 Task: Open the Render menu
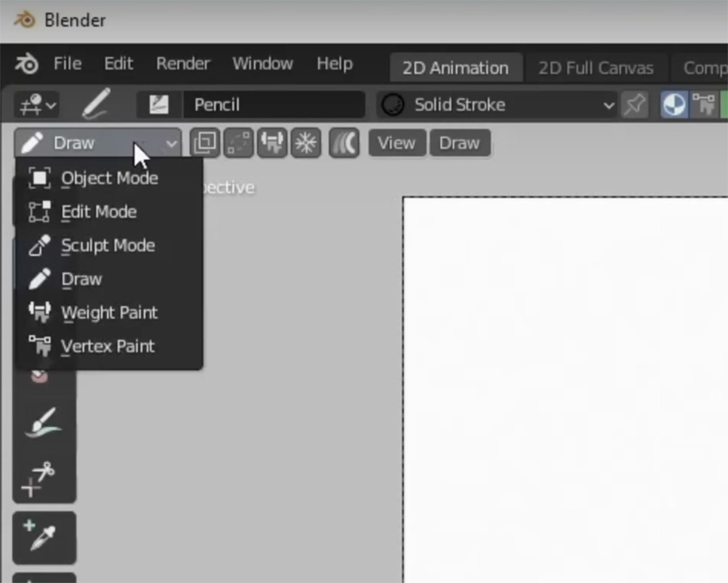pyautogui.click(x=182, y=63)
